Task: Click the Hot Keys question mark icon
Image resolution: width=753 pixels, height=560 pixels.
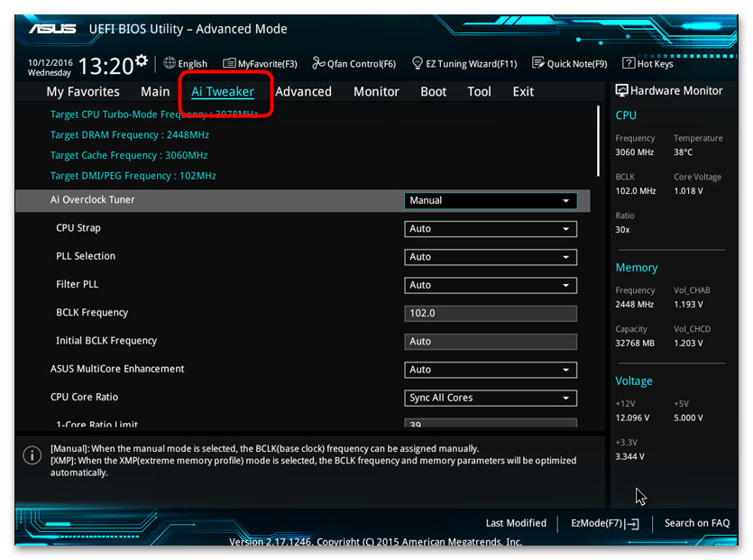Action: (x=629, y=63)
